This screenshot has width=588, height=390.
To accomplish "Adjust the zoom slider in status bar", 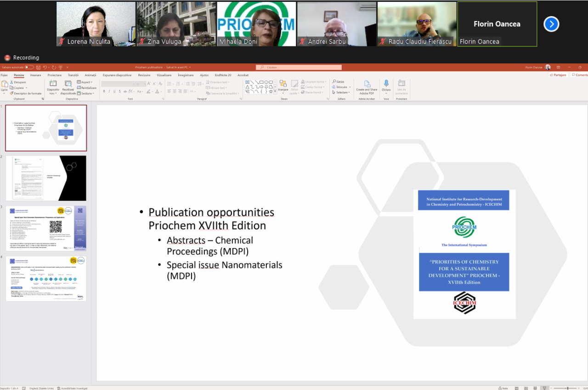I will [x=568, y=388].
